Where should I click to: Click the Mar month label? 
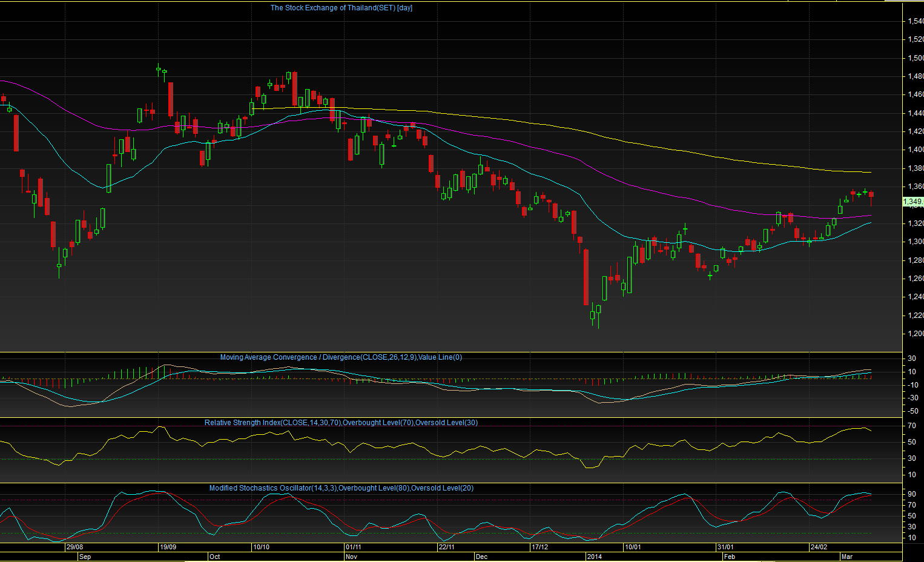click(847, 557)
